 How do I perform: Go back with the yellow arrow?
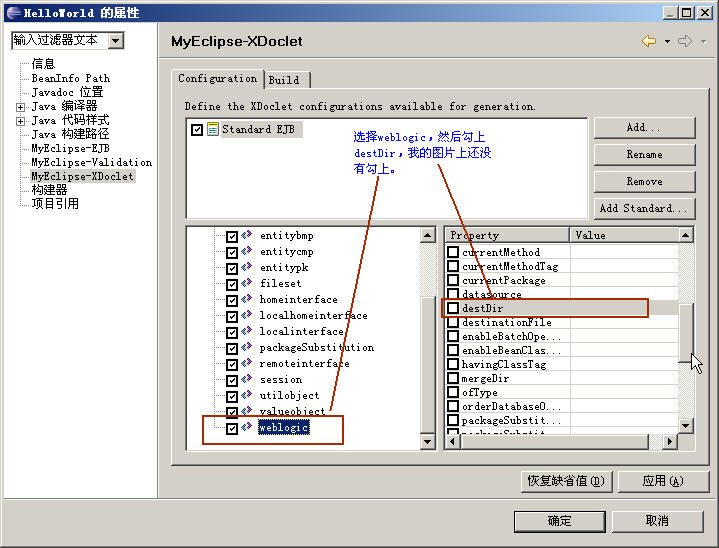[x=649, y=41]
